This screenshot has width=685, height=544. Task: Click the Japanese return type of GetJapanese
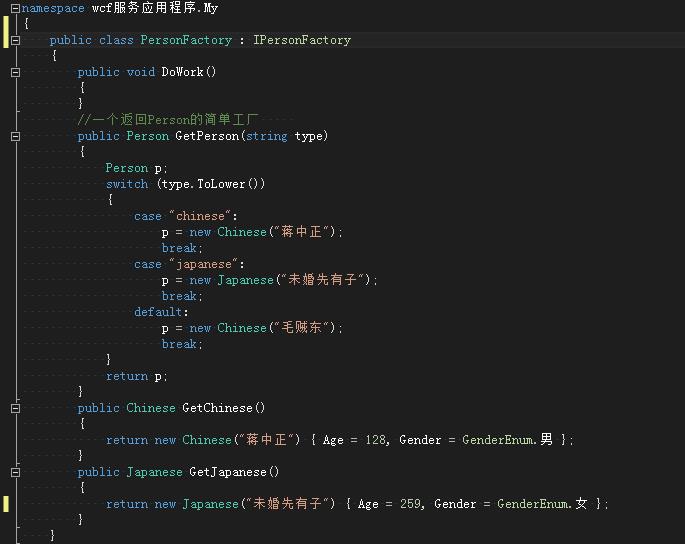[154, 472]
